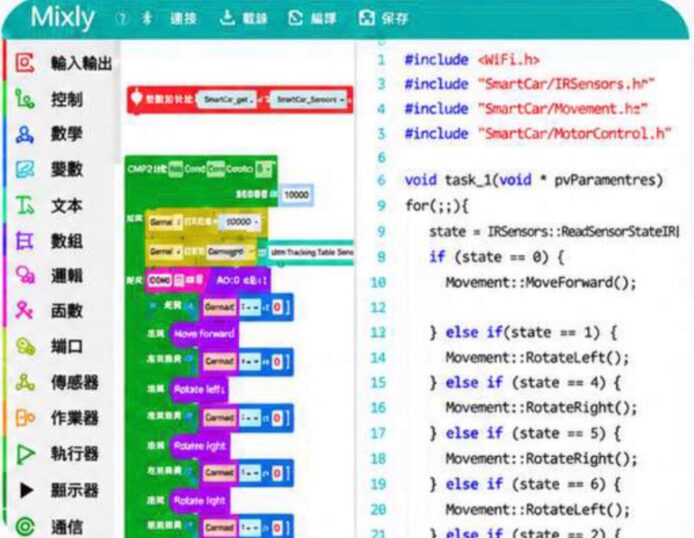Click the 執行器 play outline icon
This screenshot has width=694, height=538.
pos(25,454)
